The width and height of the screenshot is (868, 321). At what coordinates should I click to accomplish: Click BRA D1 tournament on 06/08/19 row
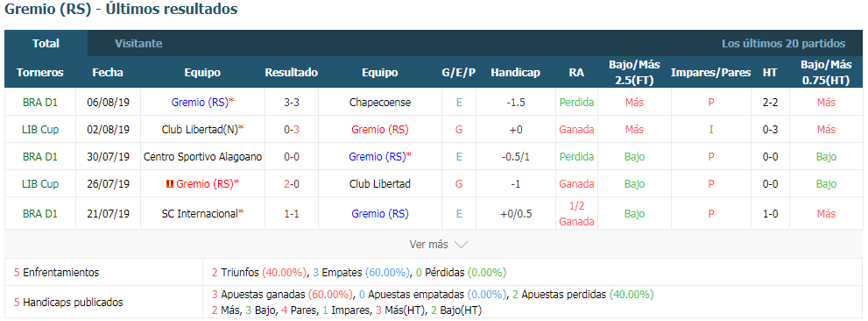pos(40,103)
